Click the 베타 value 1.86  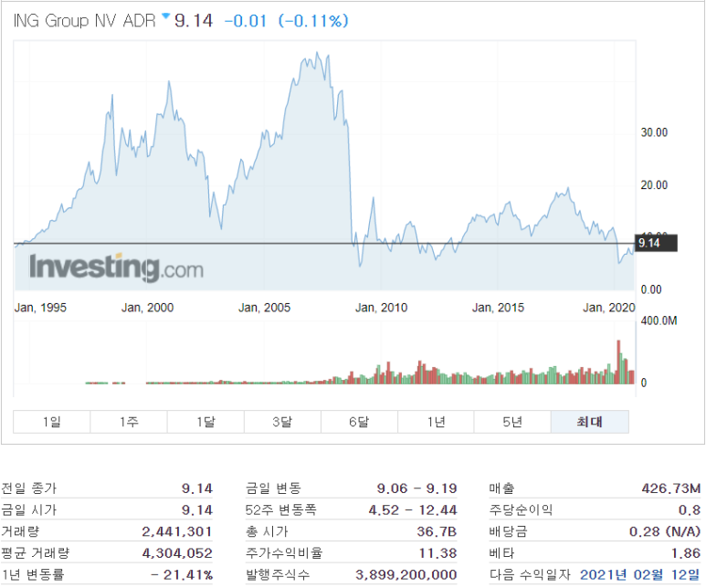(x=686, y=553)
